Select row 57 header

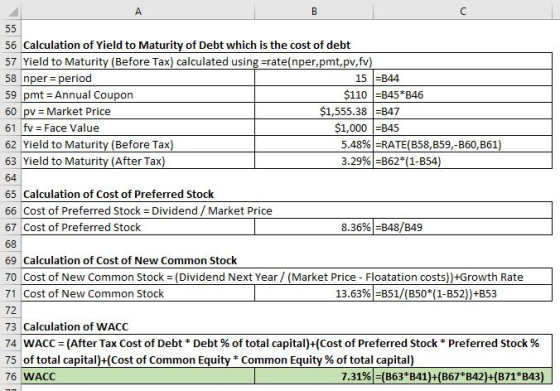11,62
